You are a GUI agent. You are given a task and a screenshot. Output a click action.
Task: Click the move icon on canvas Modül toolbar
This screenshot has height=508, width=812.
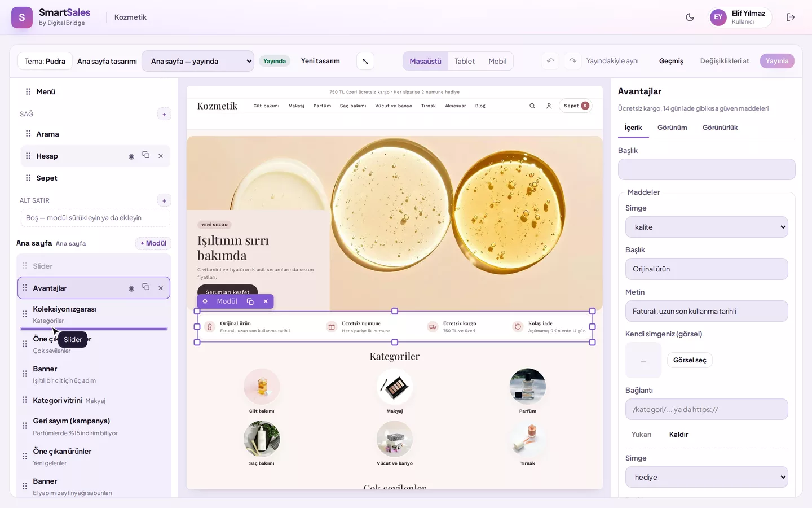(x=205, y=301)
